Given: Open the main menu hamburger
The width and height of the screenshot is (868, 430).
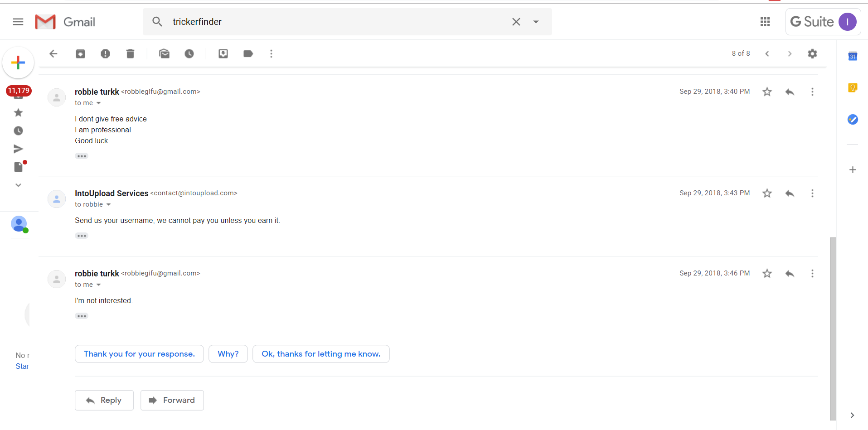Looking at the screenshot, I should click(18, 22).
